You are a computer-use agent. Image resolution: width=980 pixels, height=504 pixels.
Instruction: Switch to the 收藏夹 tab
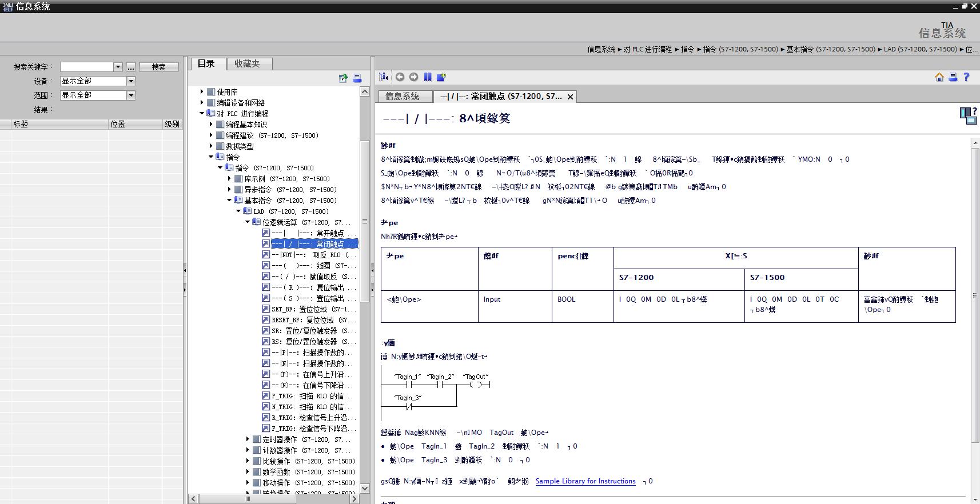click(247, 63)
